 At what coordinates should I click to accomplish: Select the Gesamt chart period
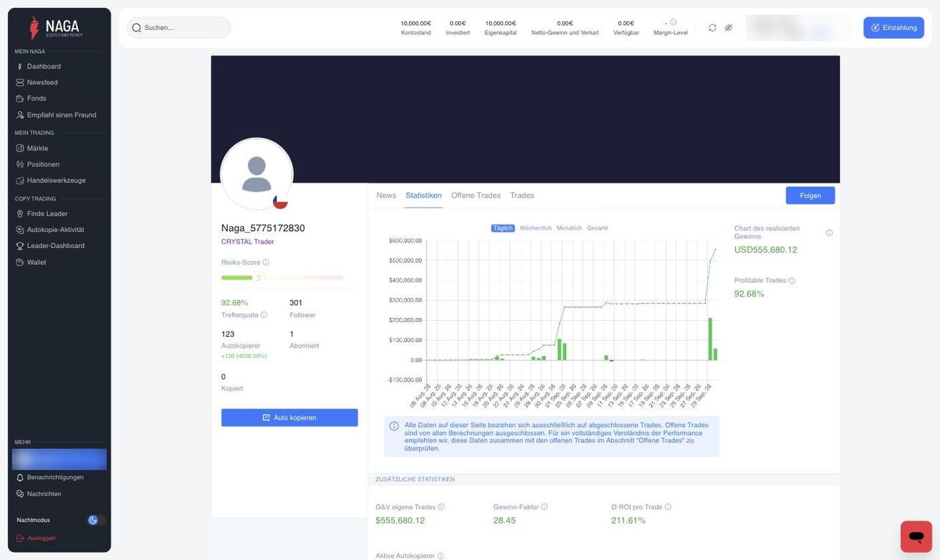coord(597,228)
